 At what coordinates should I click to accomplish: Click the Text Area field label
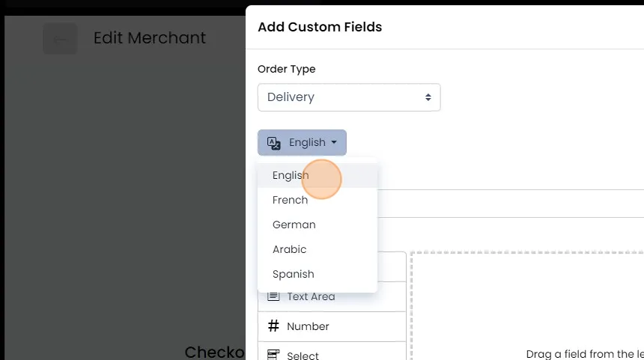[x=311, y=296]
